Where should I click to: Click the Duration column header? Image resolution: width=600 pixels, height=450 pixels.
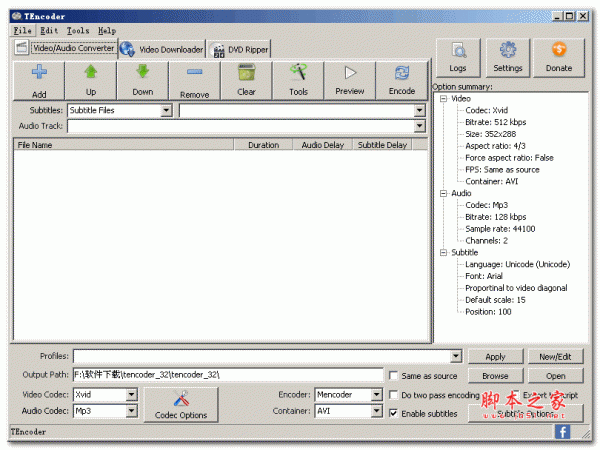point(264,145)
